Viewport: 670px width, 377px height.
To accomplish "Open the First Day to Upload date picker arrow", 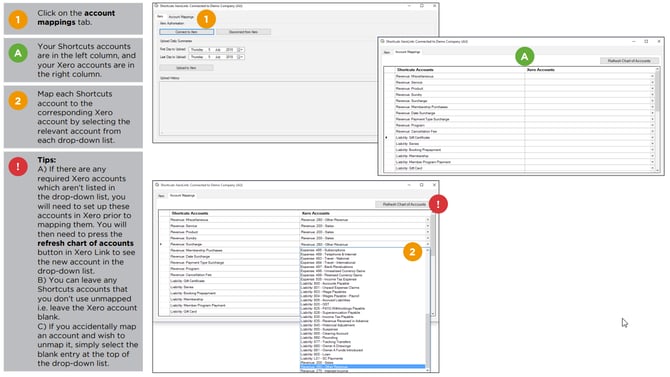I will (242, 50).
